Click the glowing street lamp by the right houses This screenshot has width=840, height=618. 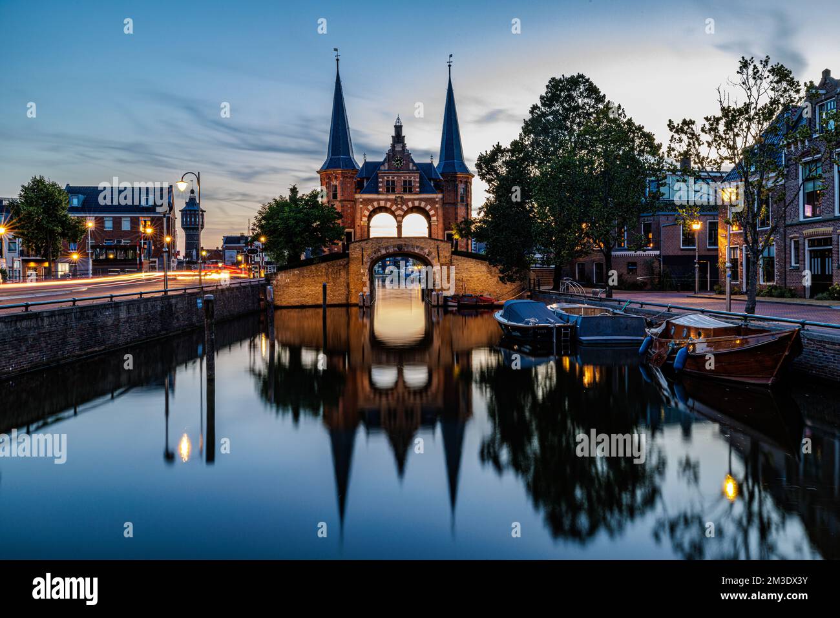pos(696,226)
